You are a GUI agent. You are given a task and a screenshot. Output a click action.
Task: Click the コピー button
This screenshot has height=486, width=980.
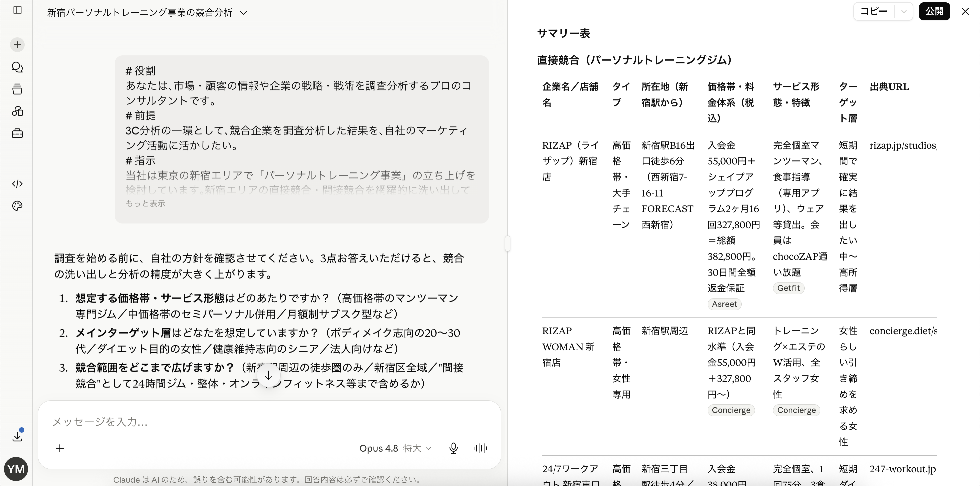(874, 11)
